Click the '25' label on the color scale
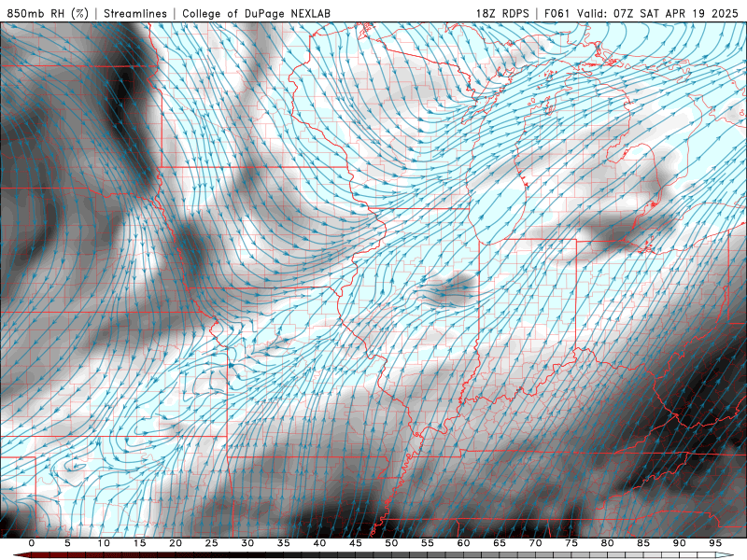Viewport: 747px width, 560px height. click(212, 543)
